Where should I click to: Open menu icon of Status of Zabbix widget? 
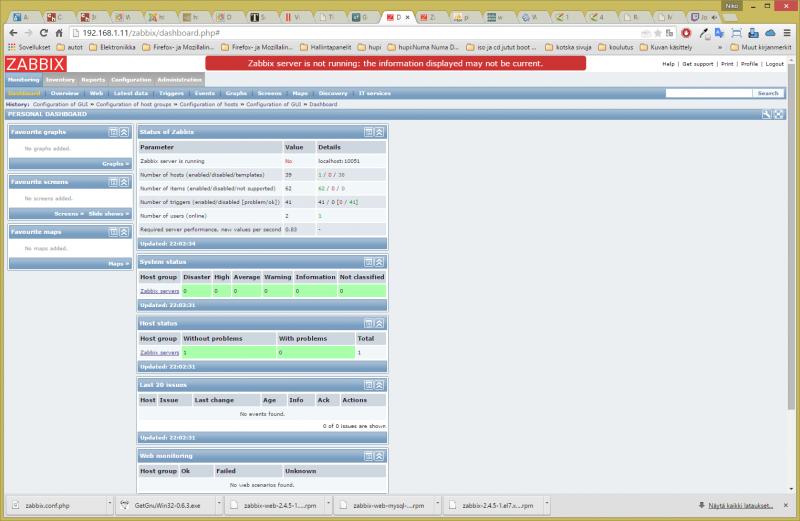(368, 132)
